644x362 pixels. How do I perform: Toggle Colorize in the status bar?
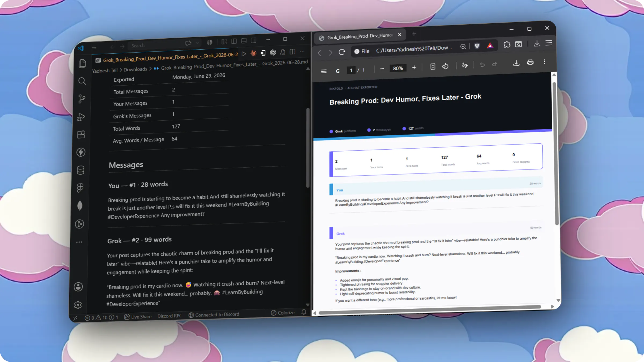[x=283, y=313]
